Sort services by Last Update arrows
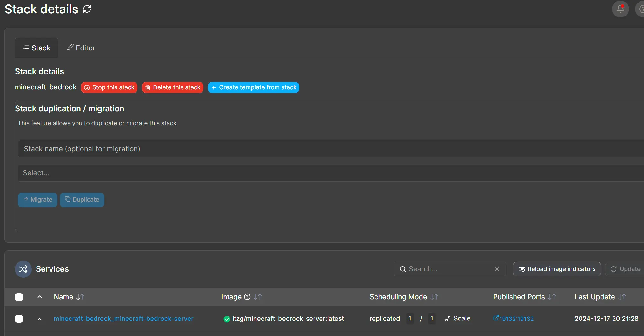Screen dimensions: 644x336 (x=622, y=297)
